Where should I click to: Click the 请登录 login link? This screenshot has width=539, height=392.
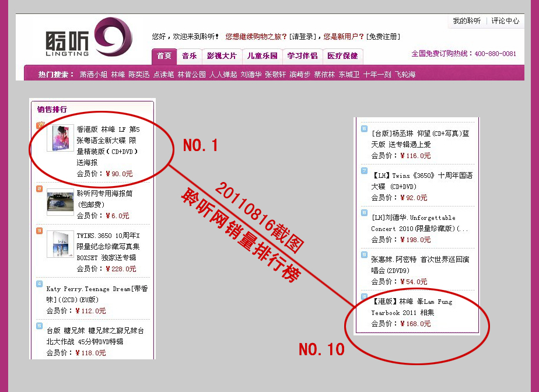click(x=303, y=36)
